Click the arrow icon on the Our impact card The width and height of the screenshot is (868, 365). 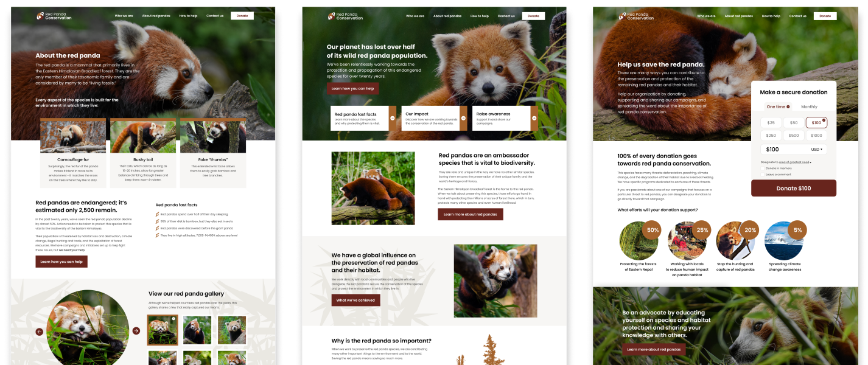coord(463,117)
